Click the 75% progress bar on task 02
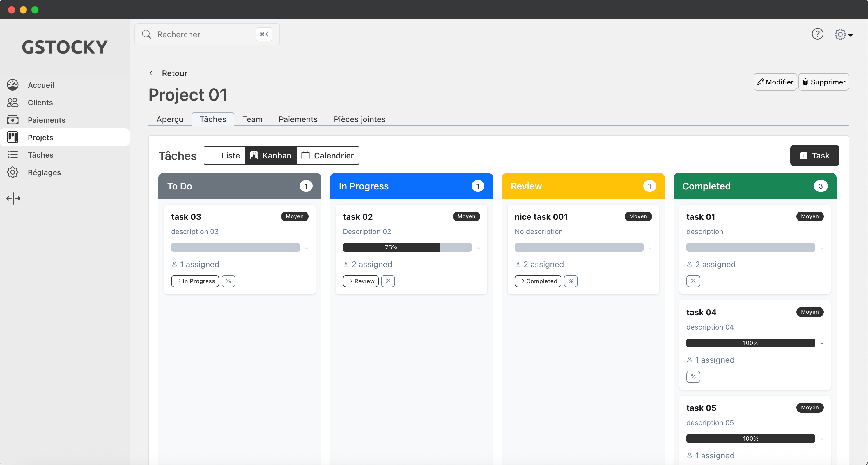This screenshot has width=868, height=465. pyautogui.click(x=391, y=247)
